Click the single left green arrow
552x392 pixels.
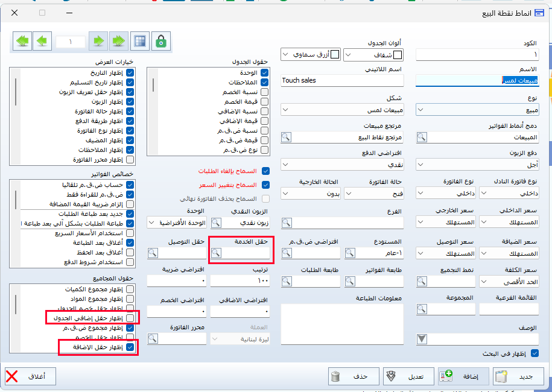(42, 42)
